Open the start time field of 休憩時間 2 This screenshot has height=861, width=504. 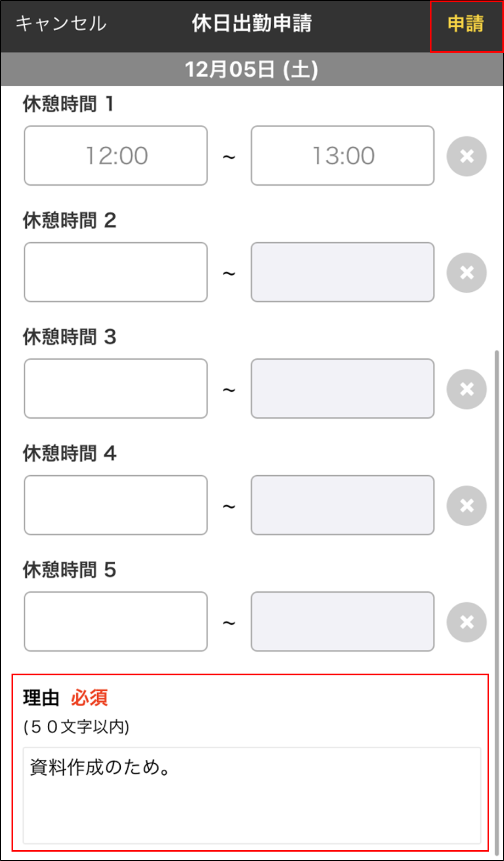(x=115, y=272)
